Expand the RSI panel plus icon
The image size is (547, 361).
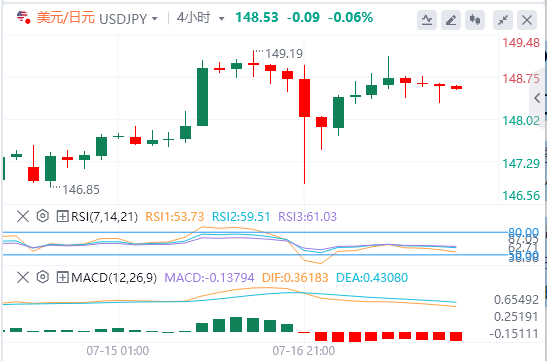point(62,217)
